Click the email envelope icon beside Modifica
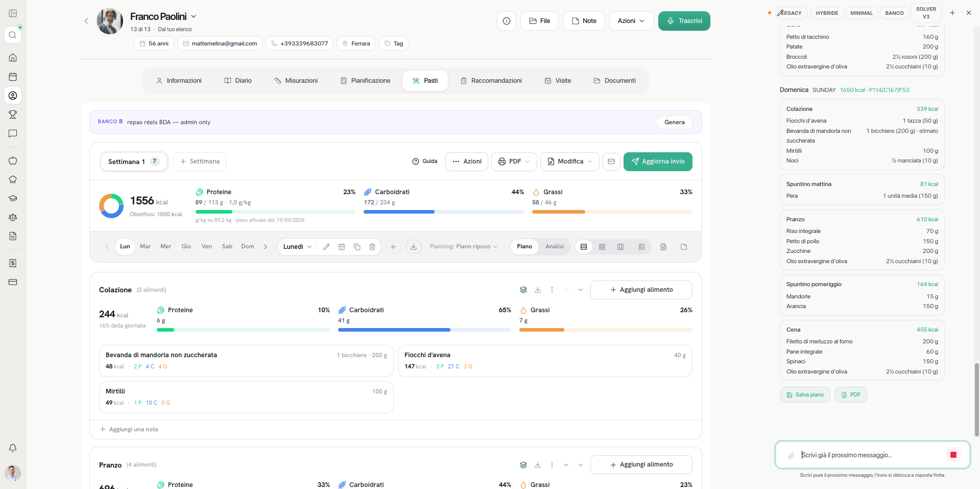980x489 pixels. point(611,161)
